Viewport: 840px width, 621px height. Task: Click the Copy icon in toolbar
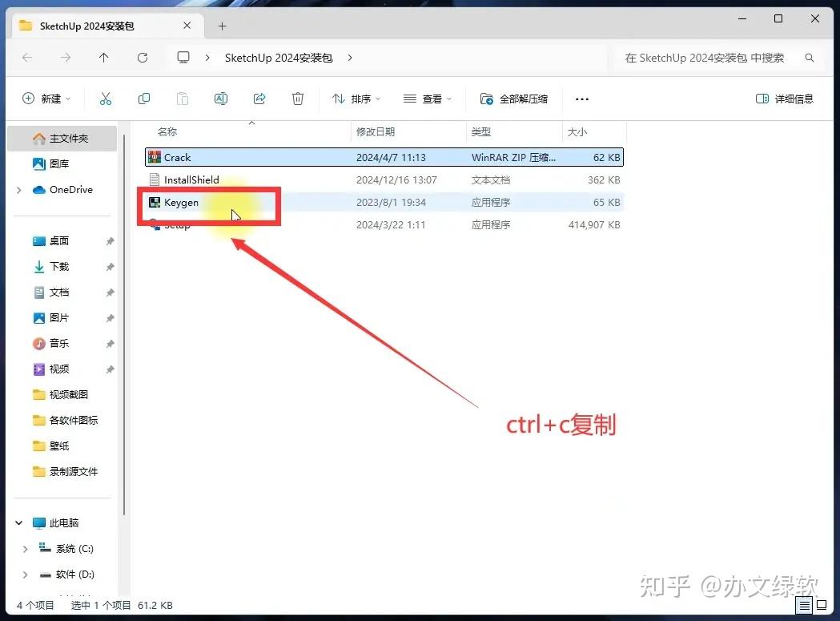[x=144, y=99]
